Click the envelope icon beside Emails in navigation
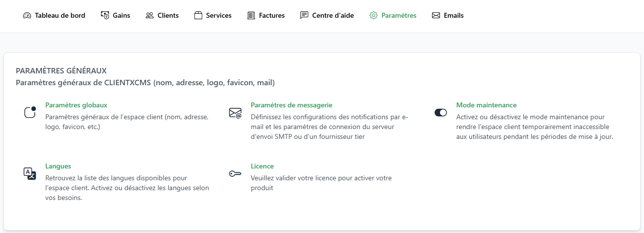The width and height of the screenshot is (644, 233). 436,15
